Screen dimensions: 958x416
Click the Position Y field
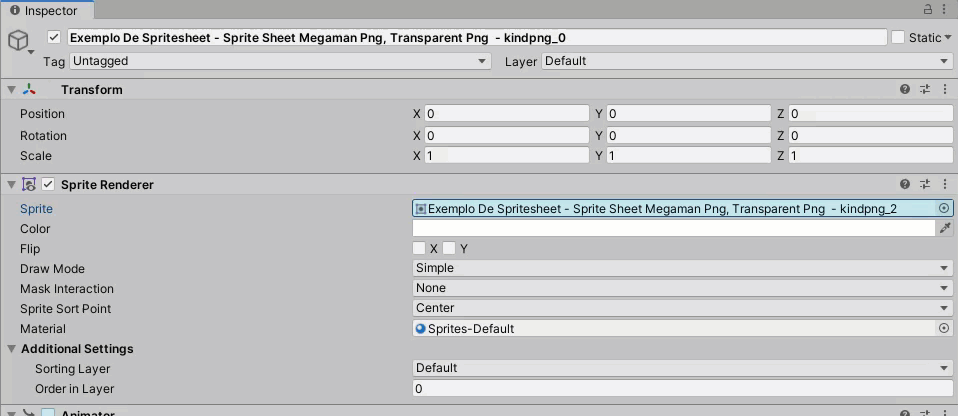pos(689,114)
